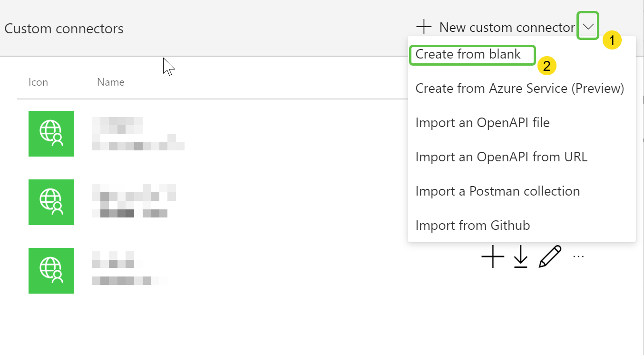Click the Icon column header
The height and width of the screenshot is (355, 644).
[x=38, y=82]
